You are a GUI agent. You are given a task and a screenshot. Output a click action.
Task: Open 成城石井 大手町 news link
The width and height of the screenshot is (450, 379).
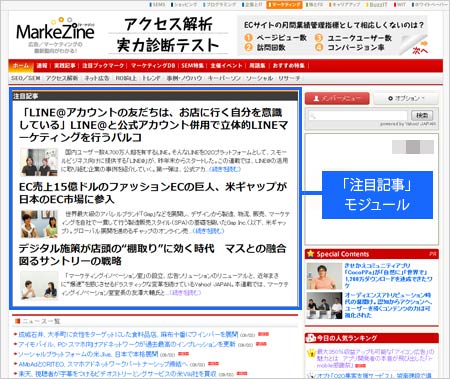tap(128, 334)
